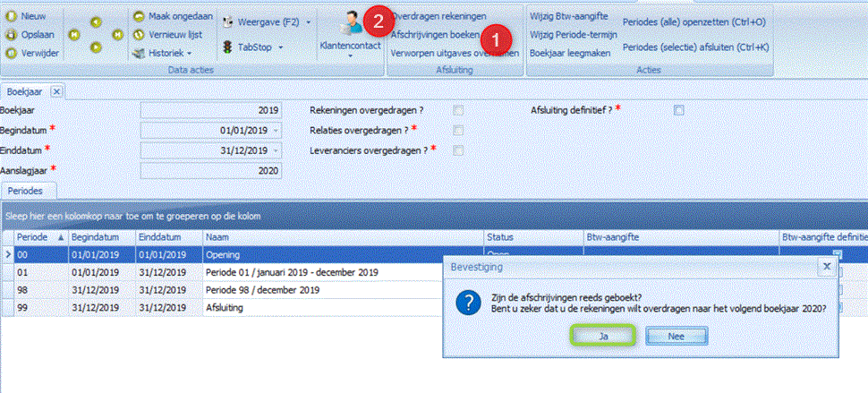Open the Begindatum date picker dropdown
The width and height of the screenshot is (868, 393).
click(275, 131)
